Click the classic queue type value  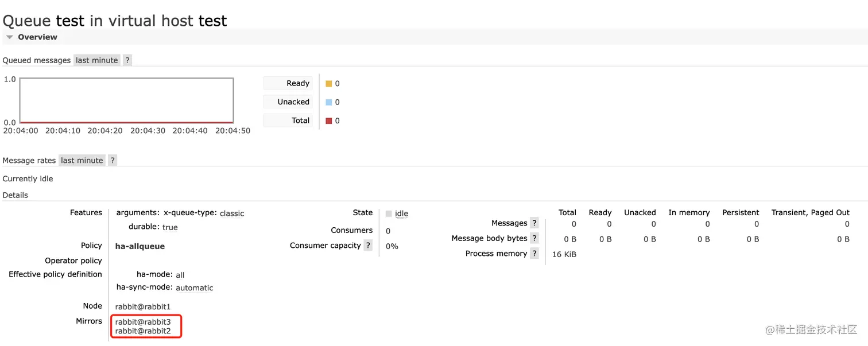pos(232,213)
